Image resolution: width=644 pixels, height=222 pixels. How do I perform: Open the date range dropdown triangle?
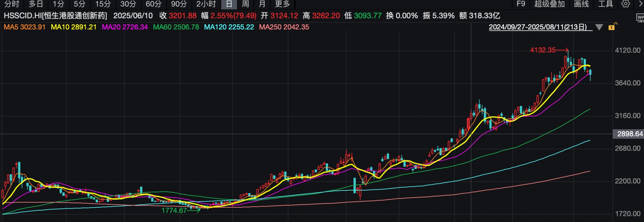(599, 27)
